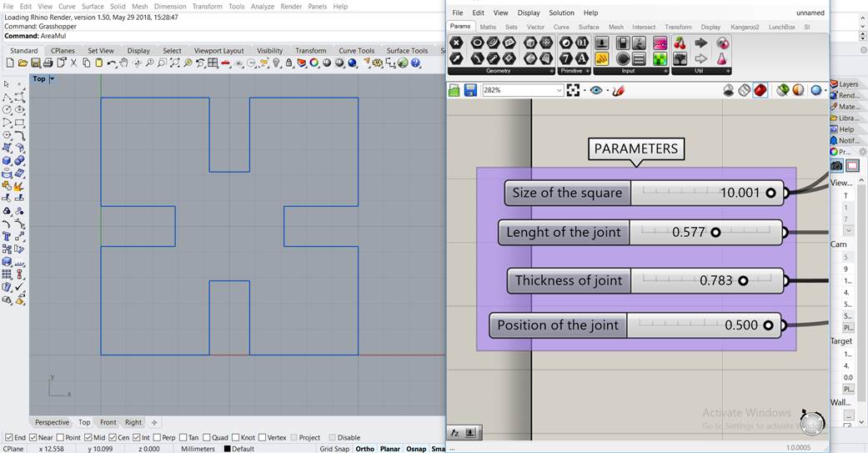This screenshot has width=868, height=453.
Task: Select red shaded preview mode icon
Action: (760, 90)
